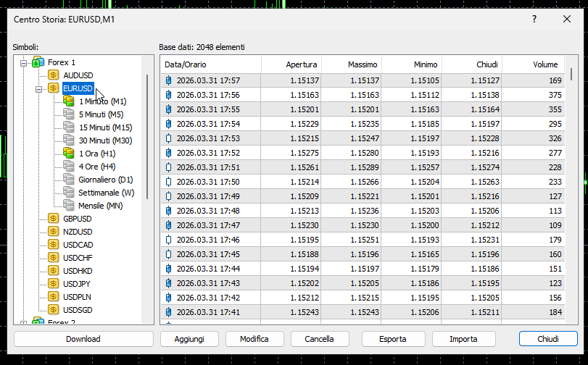Click the minimum price 1.15165
Screen dimensions: 588x365
424,254
